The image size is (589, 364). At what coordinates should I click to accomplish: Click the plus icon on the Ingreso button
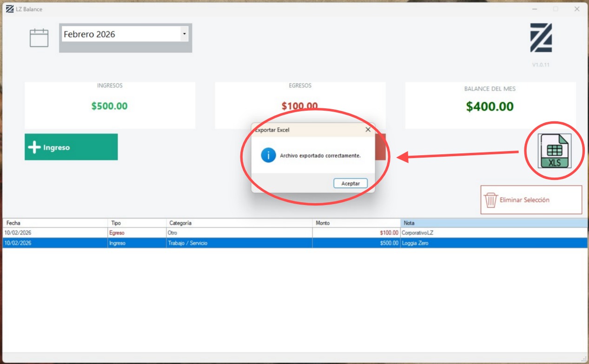click(35, 146)
